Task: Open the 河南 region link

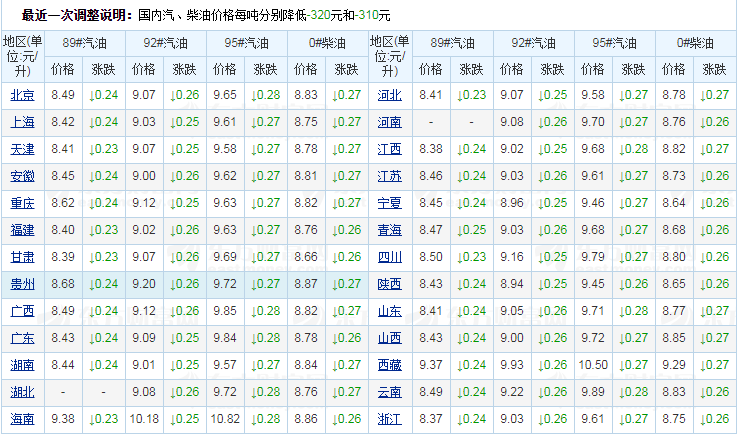Action: [x=389, y=122]
